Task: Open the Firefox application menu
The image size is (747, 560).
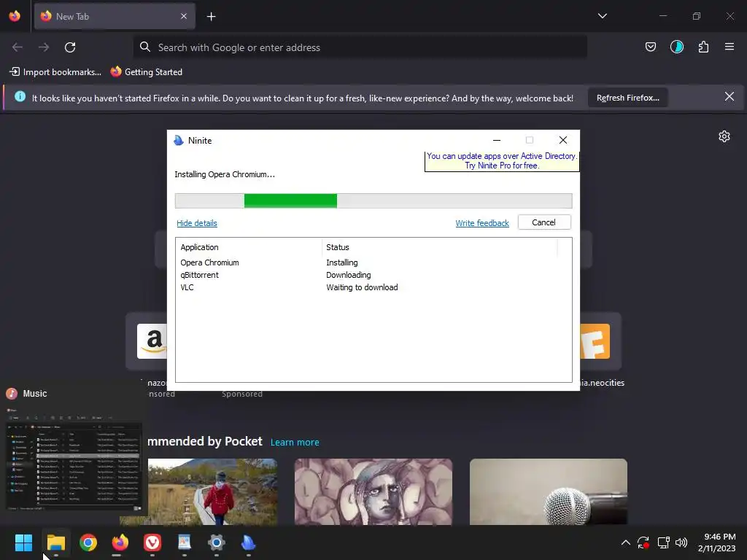Action: click(729, 47)
